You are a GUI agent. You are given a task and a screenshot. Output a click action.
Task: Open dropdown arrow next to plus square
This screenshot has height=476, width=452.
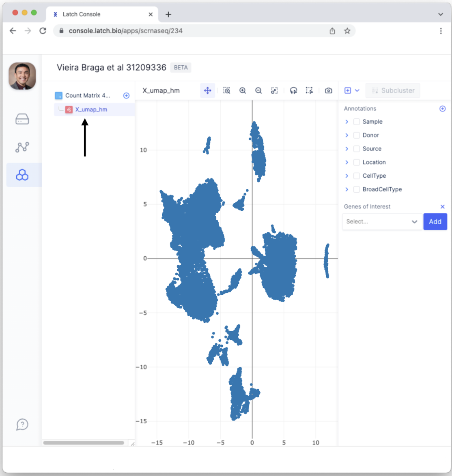coord(357,90)
